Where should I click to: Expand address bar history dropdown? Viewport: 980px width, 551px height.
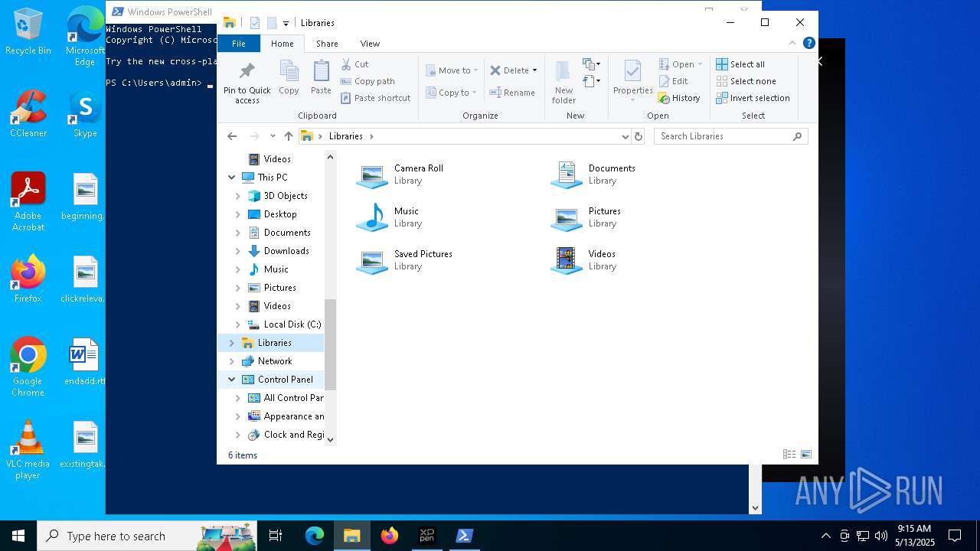(626, 136)
